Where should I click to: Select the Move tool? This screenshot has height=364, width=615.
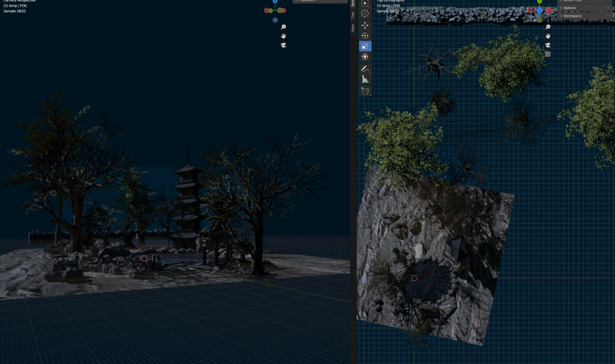click(x=365, y=25)
